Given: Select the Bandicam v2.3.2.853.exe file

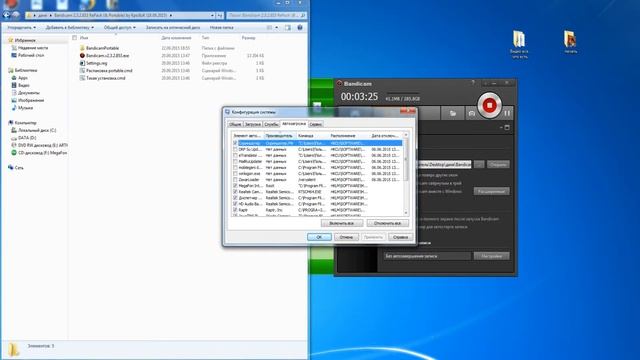Looking at the screenshot, I should click(x=107, y=56).
